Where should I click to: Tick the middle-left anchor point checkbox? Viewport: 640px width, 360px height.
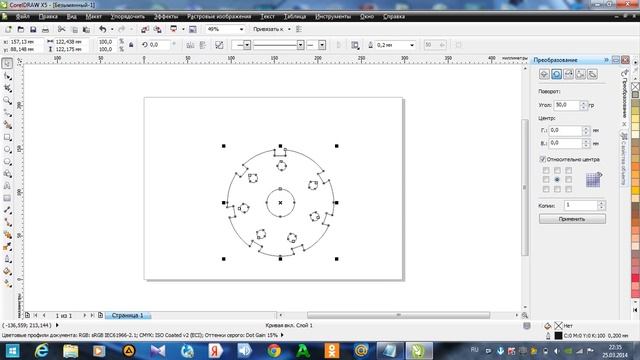click(x=546, y=180)
